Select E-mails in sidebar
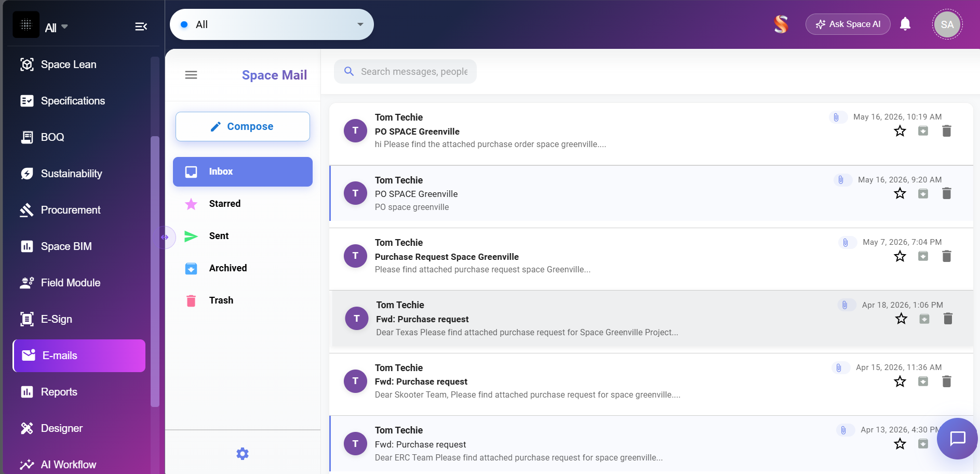 [79, 355]
